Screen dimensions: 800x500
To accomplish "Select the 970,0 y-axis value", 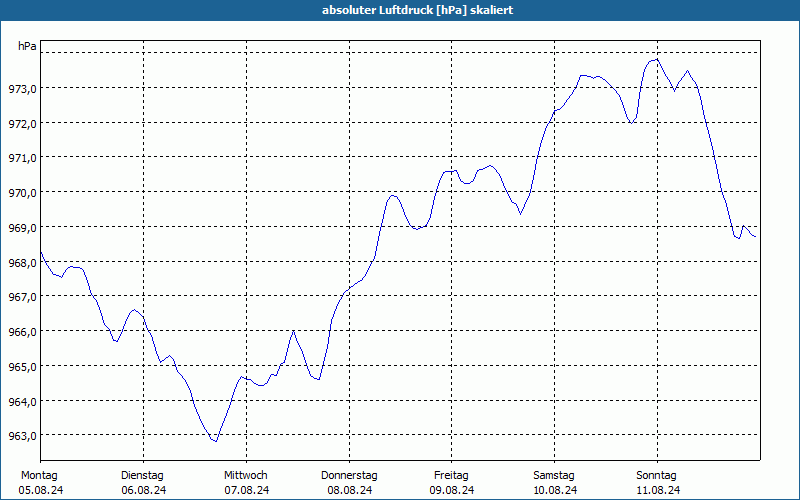I will (x=22, y=193).
